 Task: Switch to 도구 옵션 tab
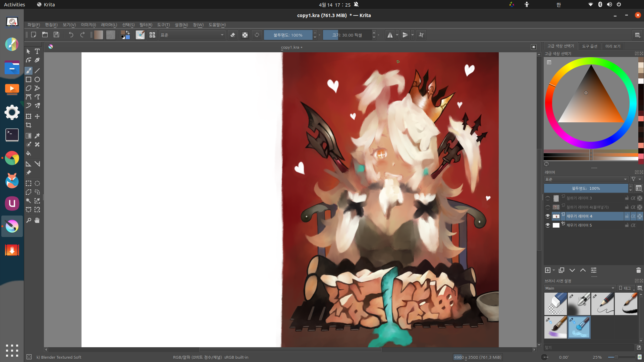(x=590, y=46)
